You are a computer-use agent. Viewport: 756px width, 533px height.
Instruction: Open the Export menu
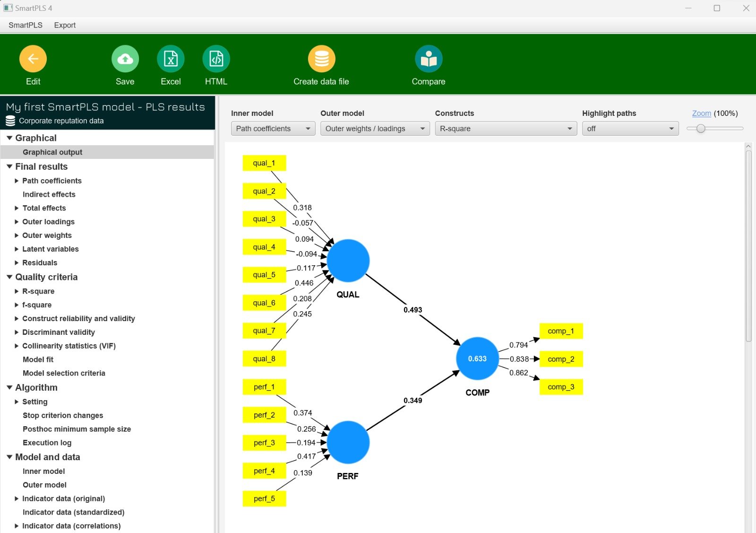click(x=65, y=25)
